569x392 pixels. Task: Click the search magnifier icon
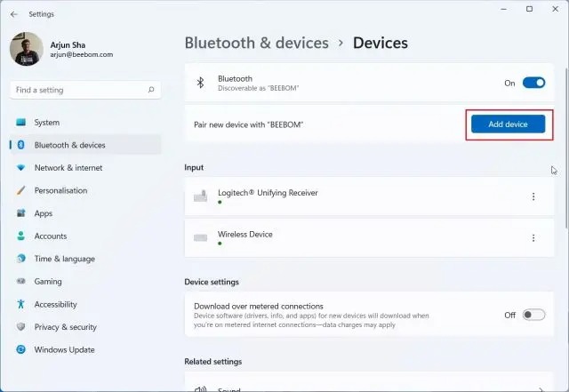click(151, 90)
